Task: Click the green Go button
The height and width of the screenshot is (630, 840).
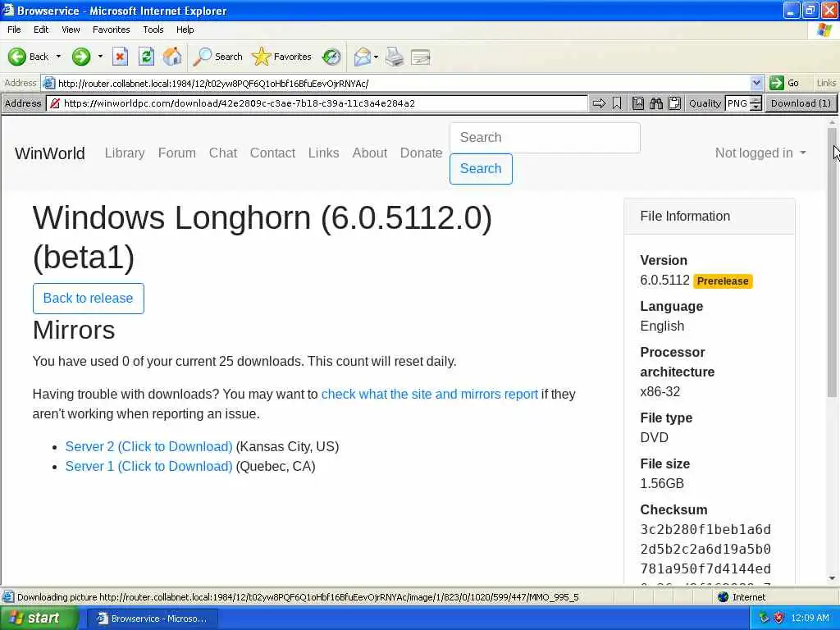Action: (785, 83)
